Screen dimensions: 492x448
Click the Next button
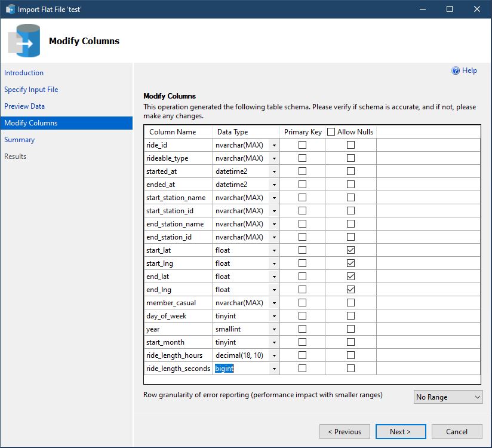[x=401, y=432]
